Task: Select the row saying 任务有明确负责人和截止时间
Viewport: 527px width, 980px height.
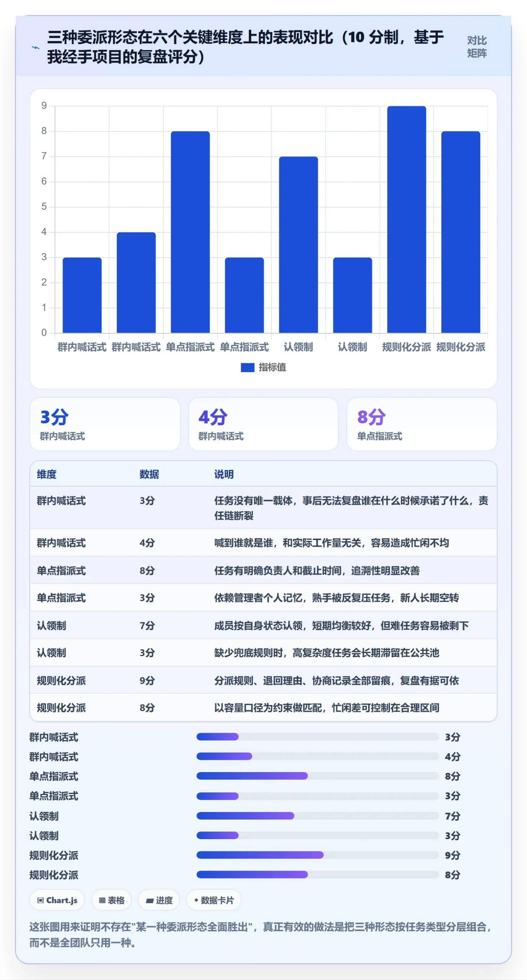Action: point(263,570)
